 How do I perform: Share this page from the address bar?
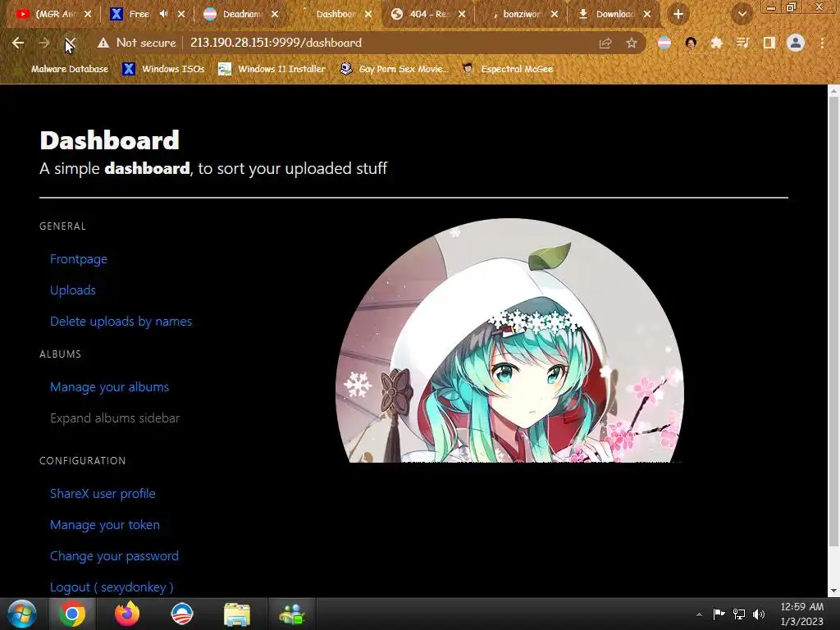click(x=605, y=43)
